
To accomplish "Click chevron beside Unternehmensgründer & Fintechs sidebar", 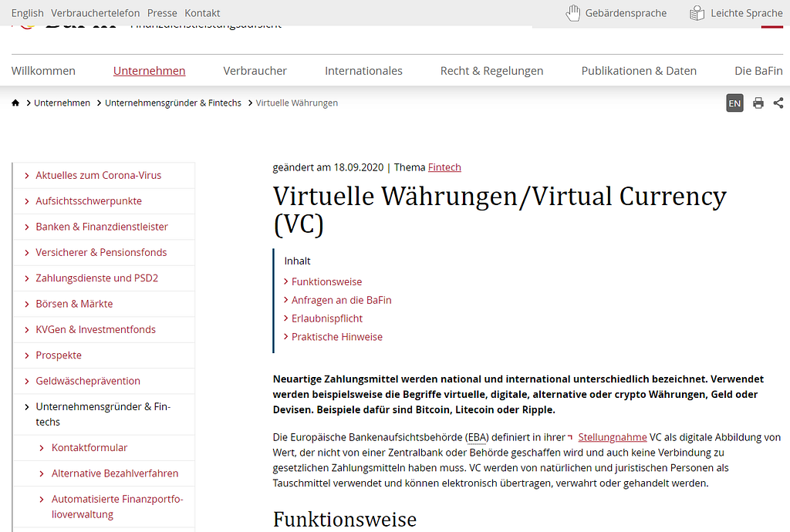I will (27, 406).
